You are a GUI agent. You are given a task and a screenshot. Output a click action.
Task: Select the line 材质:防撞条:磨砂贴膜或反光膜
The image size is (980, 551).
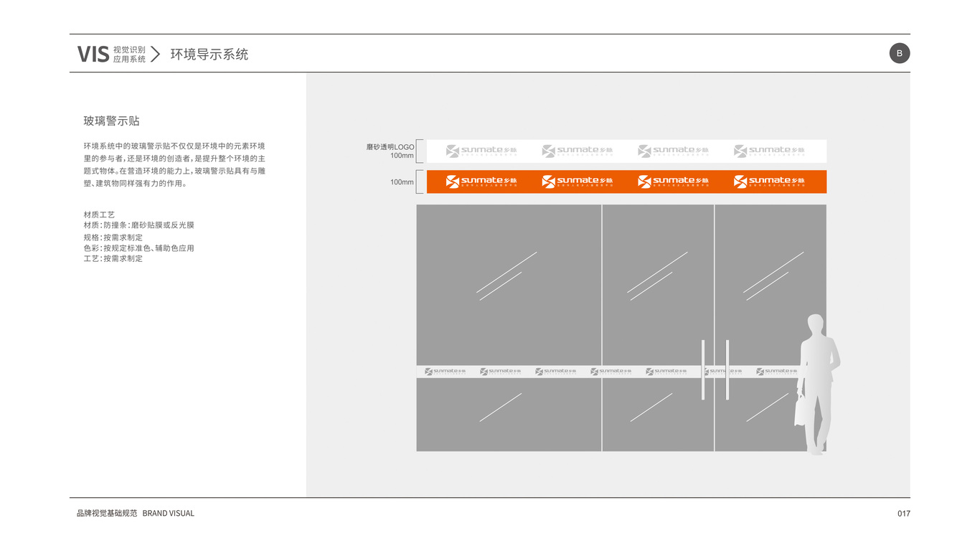(139, 225)
